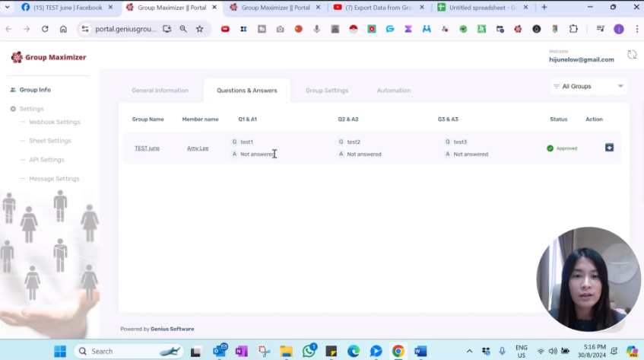Click the refresh sync icon beside the email
Viewport: 644px width, 360px height.
point(631,55)
